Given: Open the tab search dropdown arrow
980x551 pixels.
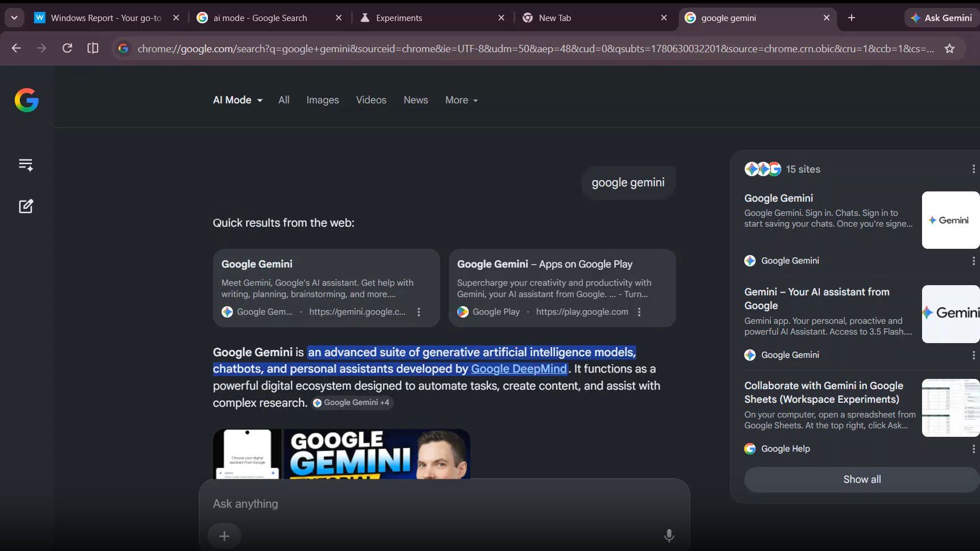Looking at the screenshot, I should (x=14, y=18).
